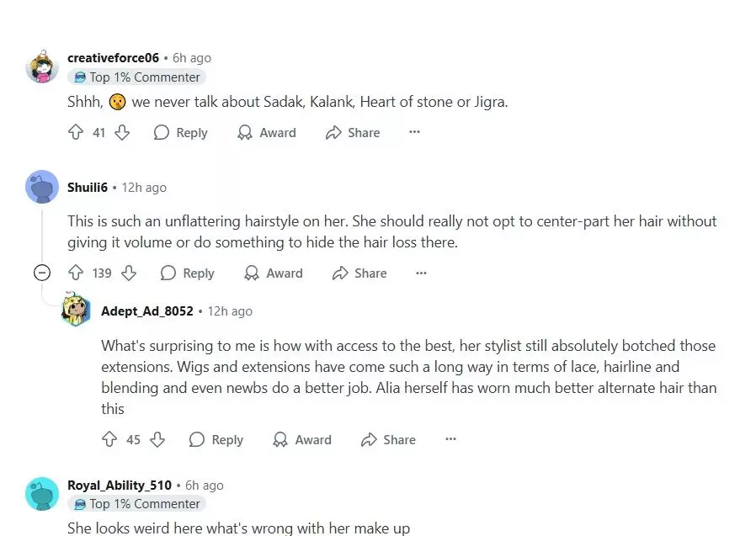Open more options on Adept_Ad_8052's reply

pos(450,439)
